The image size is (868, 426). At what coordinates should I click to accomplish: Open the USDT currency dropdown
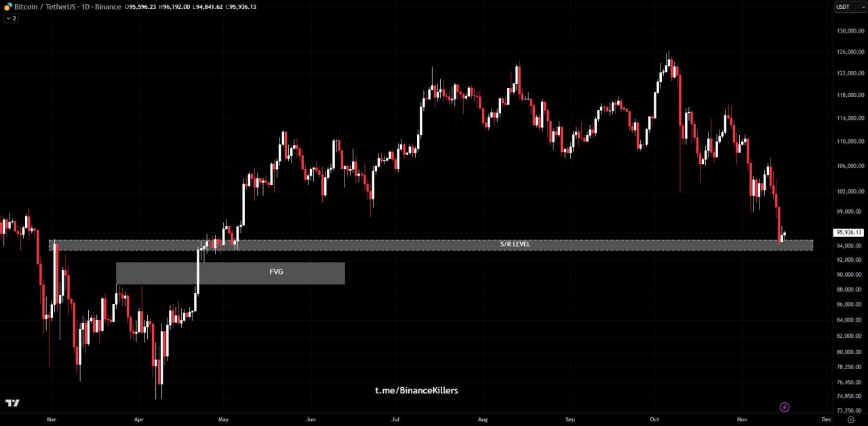tap(850, 7)
